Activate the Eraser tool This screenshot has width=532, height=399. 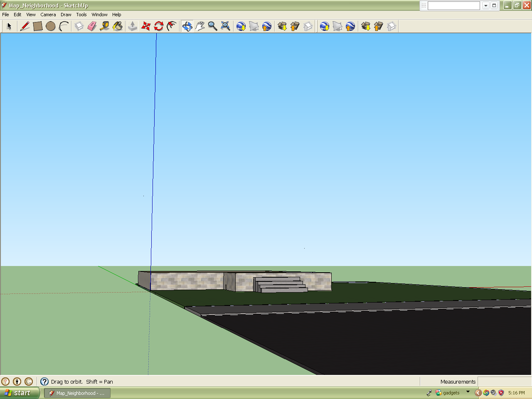[x=92, y=26]
